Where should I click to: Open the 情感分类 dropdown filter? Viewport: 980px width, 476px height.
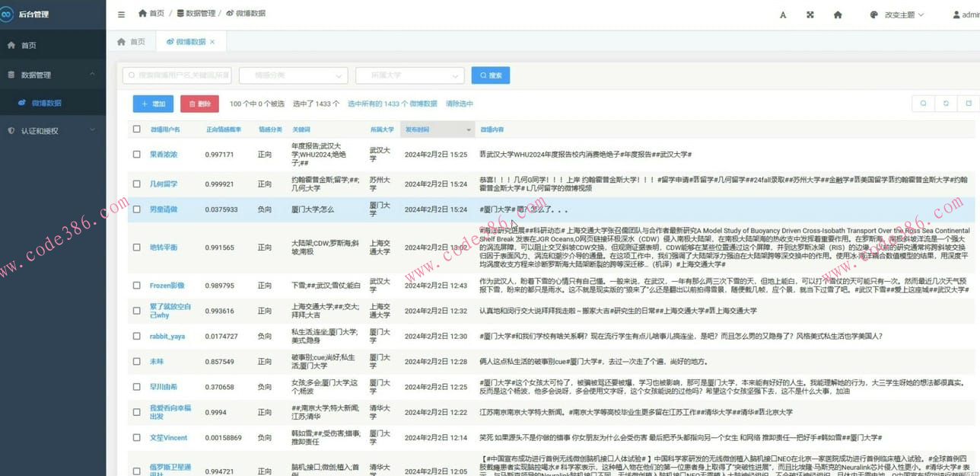(x=293, y=75)
